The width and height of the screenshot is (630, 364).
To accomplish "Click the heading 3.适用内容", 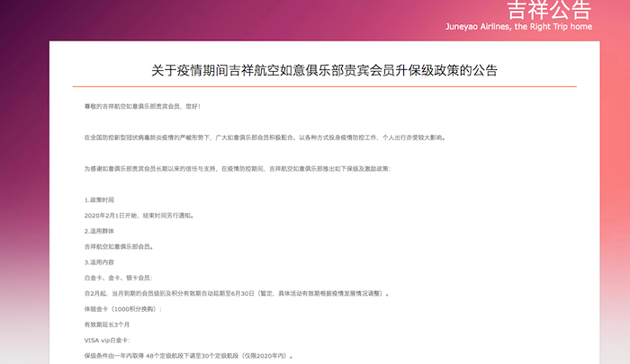I will [x=99, y=262].
